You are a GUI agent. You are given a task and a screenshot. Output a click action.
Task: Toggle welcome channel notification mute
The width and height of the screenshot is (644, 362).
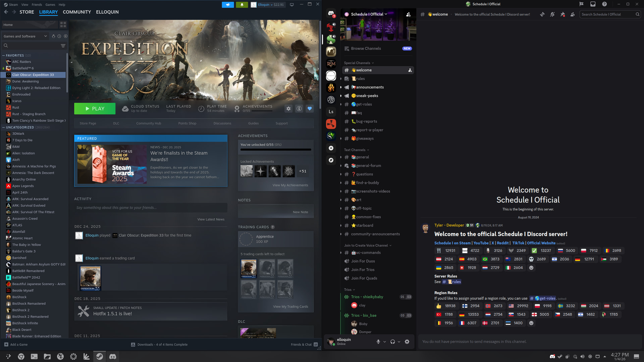pyautogui.click(x=552, y=14)
